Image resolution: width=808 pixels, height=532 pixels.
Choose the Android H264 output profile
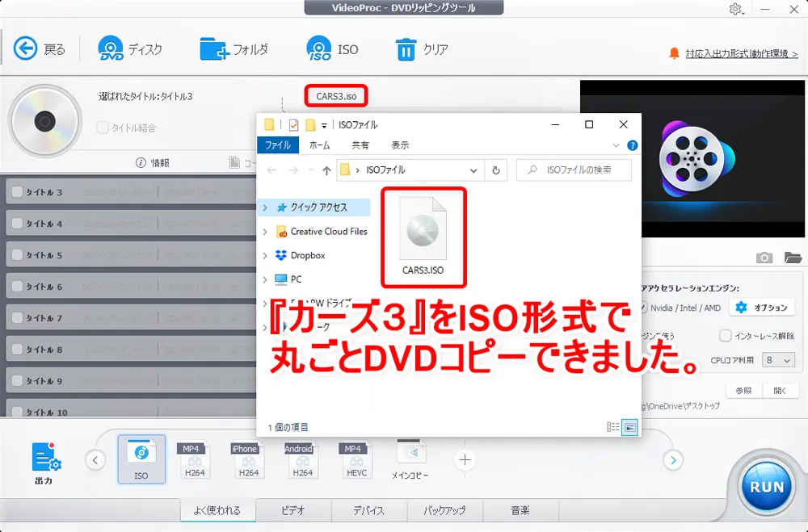302,459
